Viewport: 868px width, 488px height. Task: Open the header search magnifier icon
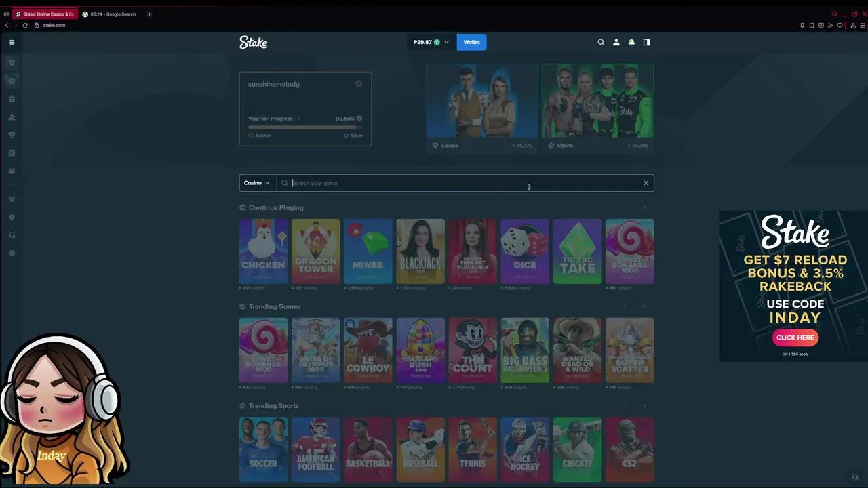click(x=601, y=42)
